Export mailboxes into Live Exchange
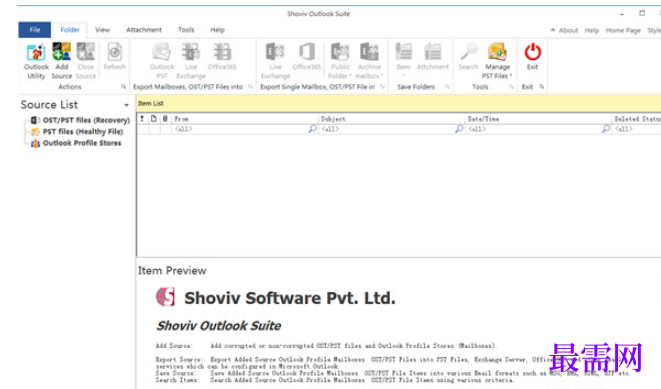The image size is (661, 389). (191, 61)
